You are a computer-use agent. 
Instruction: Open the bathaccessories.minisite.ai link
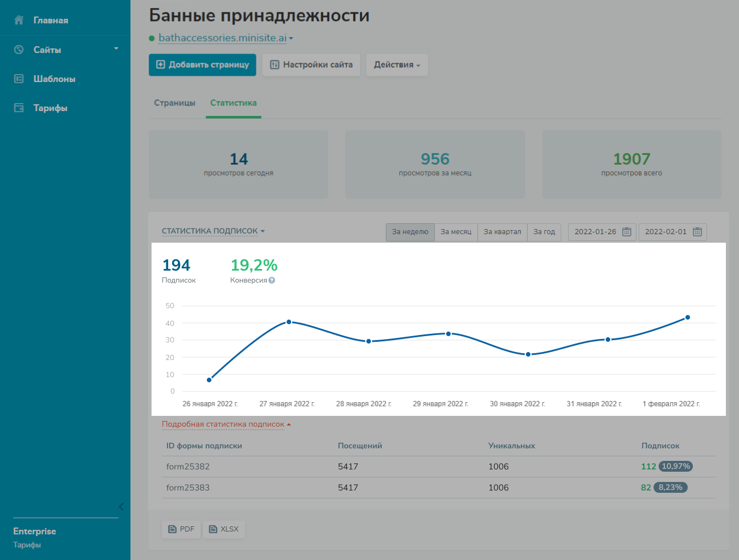[222, 38]
